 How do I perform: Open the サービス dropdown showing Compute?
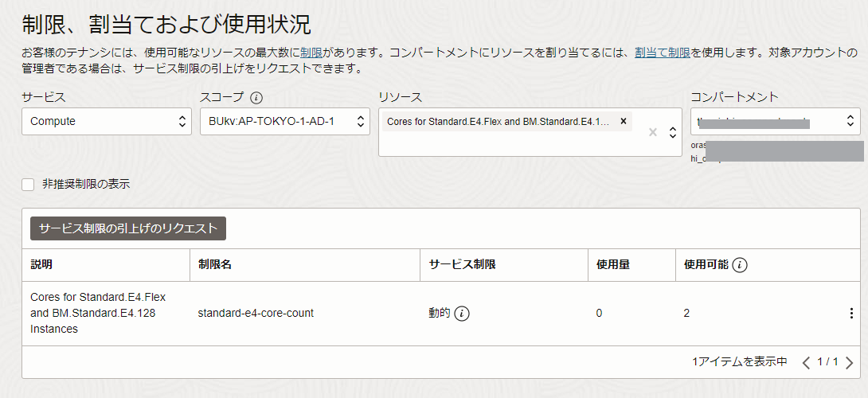click(x=107, y=122)
